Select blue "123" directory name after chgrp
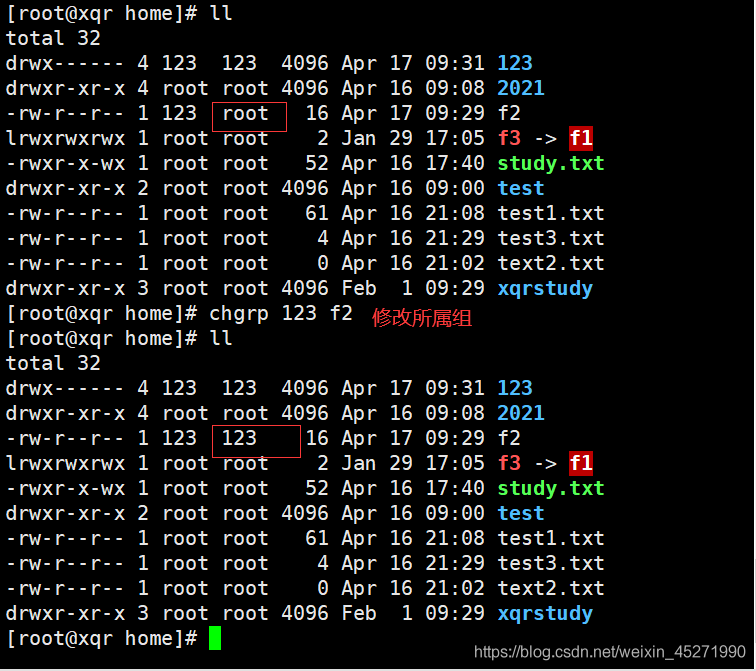The width and height of the screenshot is (756, 671). (x=515, y=388)
